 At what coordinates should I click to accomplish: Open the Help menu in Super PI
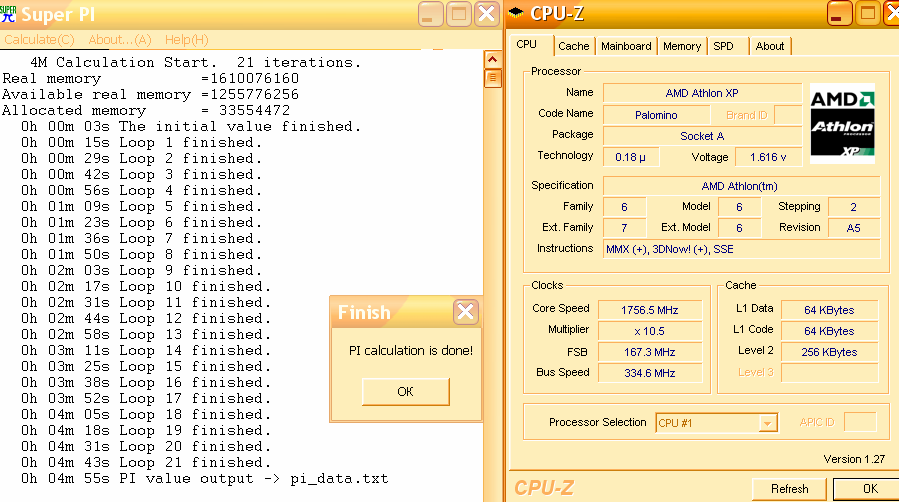pos(186,40)
